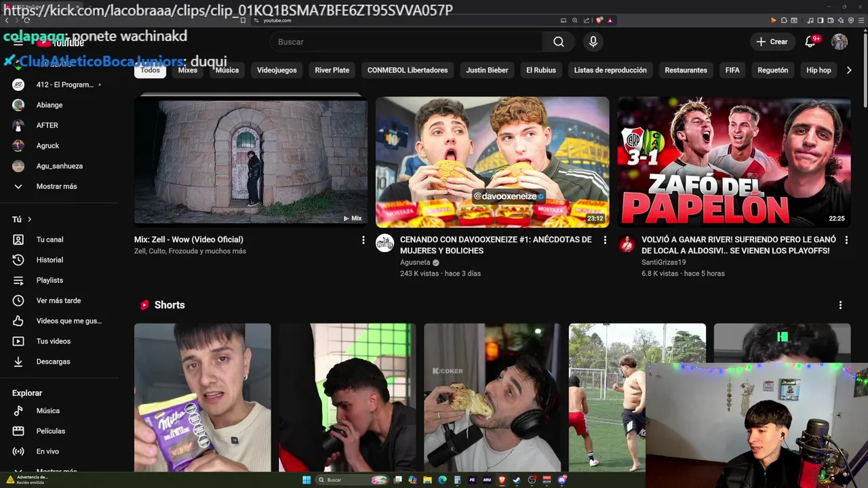Expand the Tú section chevron
The image size is (868, 488).
pos(29,219)
